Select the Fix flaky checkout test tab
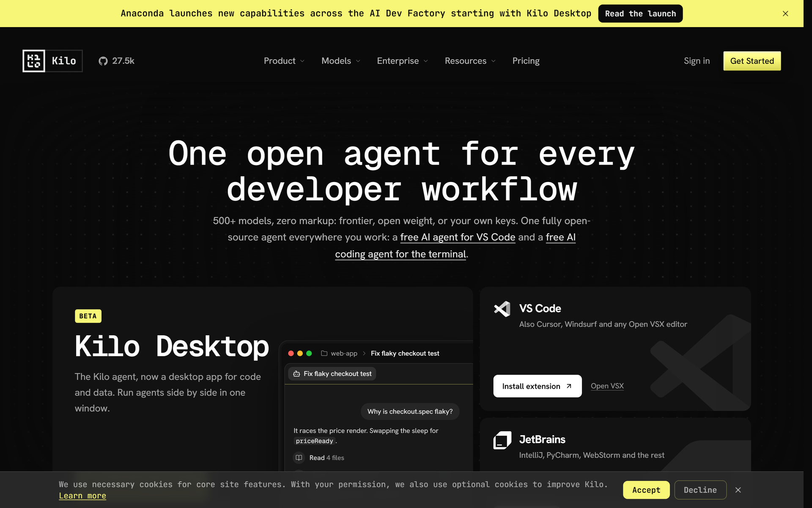The width and height of the screenshot is (812, 508). coord(332,374)
